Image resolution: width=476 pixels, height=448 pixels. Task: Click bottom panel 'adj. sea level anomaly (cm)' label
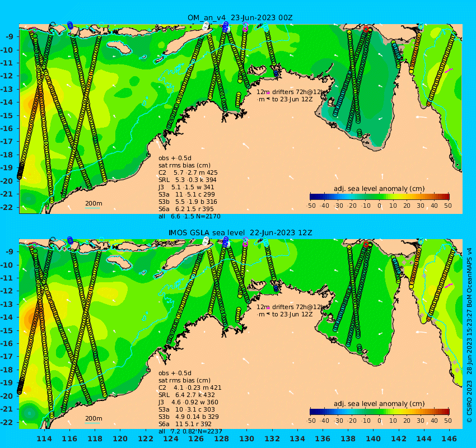pyautogui.click(x=379, y=404)
